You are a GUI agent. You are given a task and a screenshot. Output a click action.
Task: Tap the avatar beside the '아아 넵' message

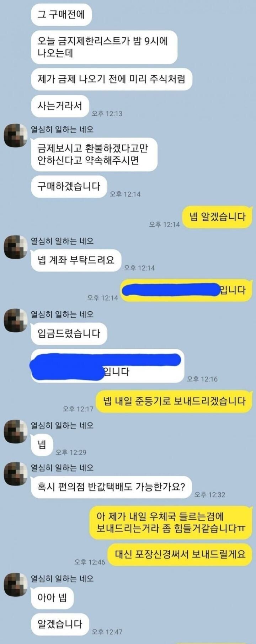16,585
